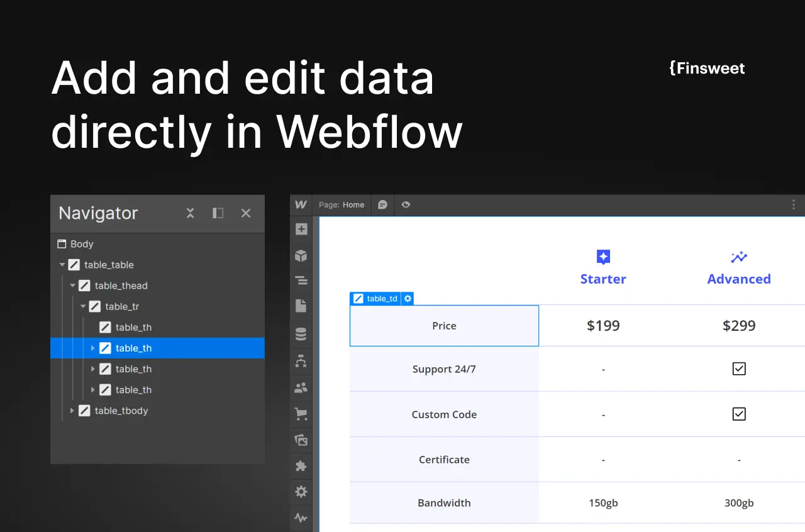
Task: Expand the table_tbody tree node
Action: 72,411
